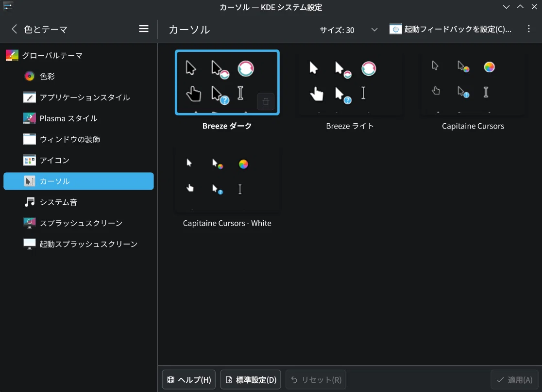
Task: Click Capitaine Cursors rainbow wait preview
Action: pyautogui.click(x=489, y=67)
